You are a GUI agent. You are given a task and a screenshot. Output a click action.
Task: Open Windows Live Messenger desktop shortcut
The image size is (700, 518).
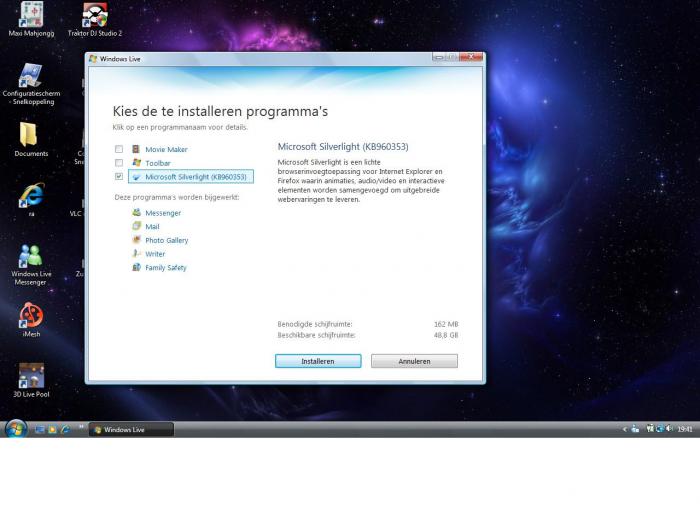coord(30,264)
